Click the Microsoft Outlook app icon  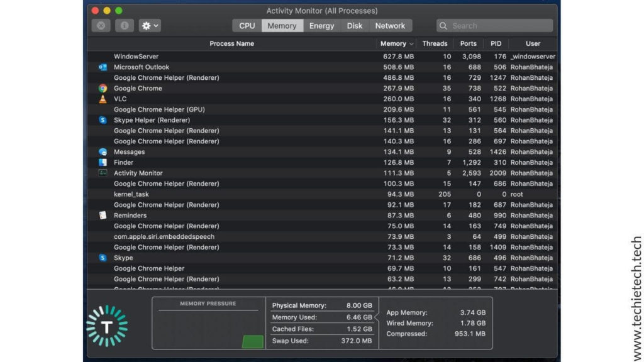pos(102,67)
